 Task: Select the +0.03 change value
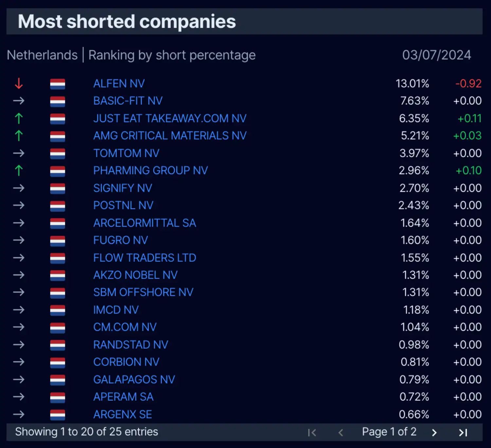[x=467, y=135]
